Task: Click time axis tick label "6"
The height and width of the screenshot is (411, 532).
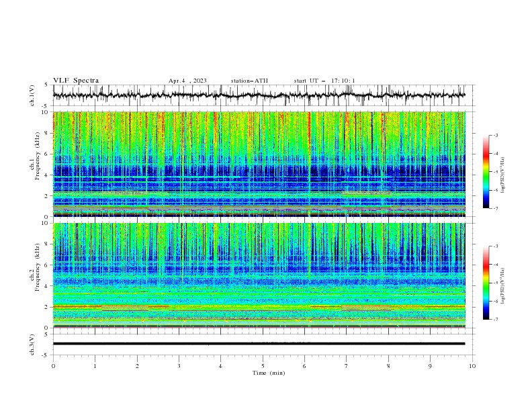Action: tap(304, 366)
